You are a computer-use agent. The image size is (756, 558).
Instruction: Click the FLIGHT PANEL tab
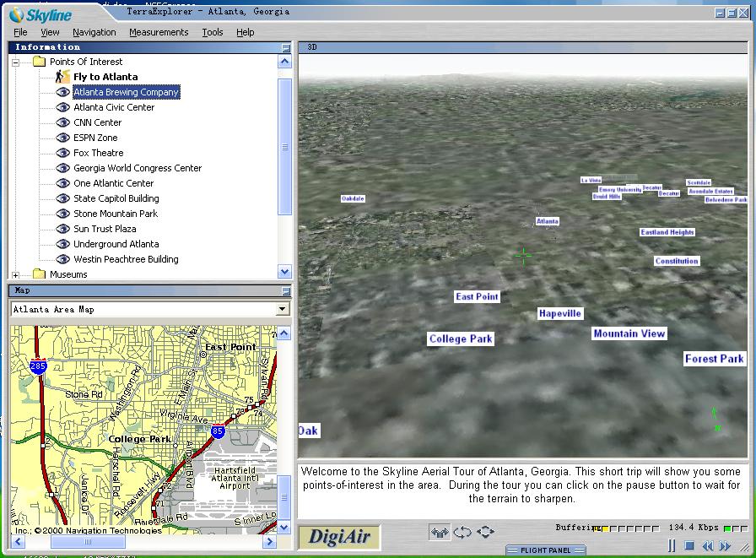pyautogui.click(x=546, y=550)
